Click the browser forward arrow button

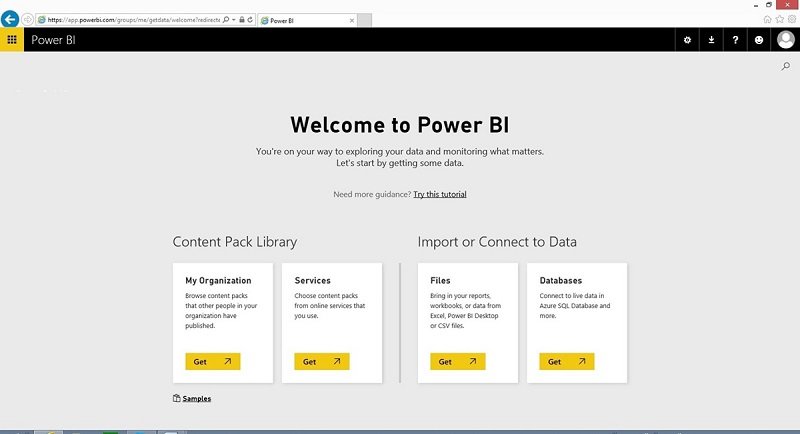pyautogui.click(x=27, y=20)
